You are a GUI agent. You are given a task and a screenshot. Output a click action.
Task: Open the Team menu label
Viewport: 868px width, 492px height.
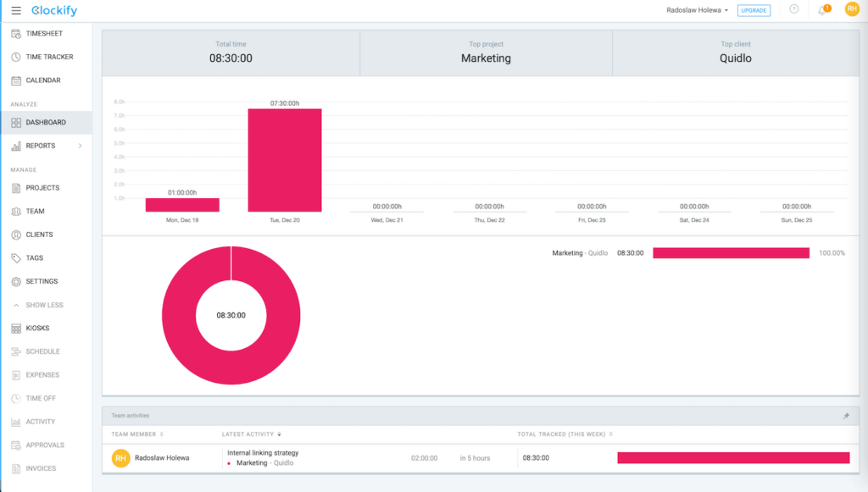pyautogui.click(x=35, y=211)
